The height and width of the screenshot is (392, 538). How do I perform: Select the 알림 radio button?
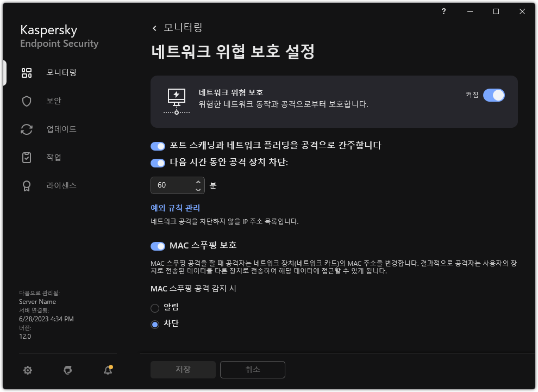pyautogui.click(x=154, y=307)
